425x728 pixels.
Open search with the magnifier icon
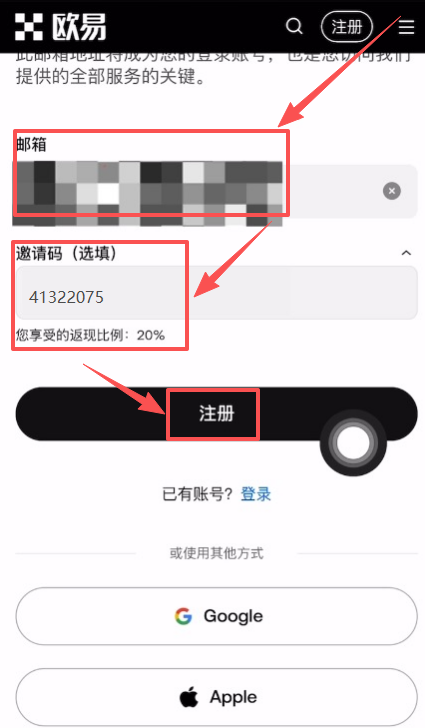click(x=294, y=26)
